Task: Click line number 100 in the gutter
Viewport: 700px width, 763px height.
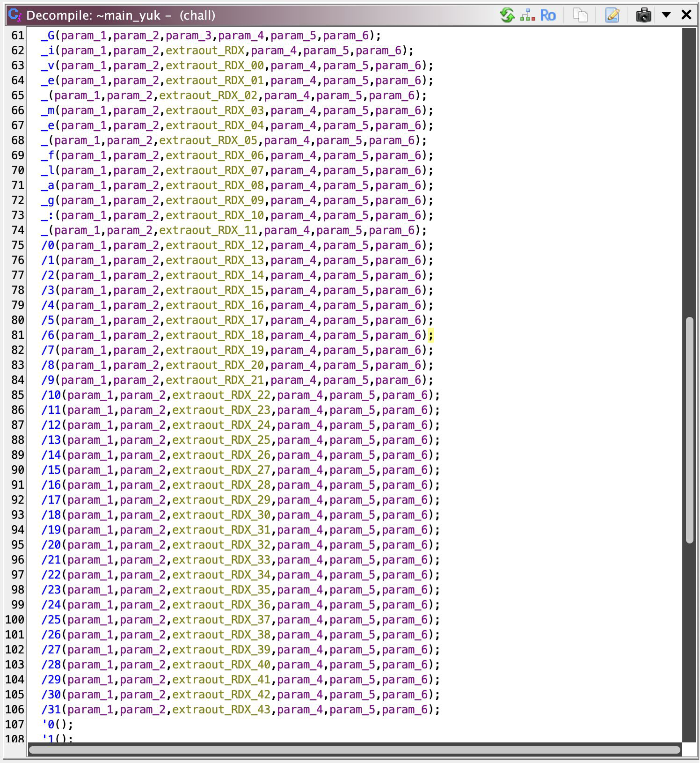Action: click(x=15, y=620)
